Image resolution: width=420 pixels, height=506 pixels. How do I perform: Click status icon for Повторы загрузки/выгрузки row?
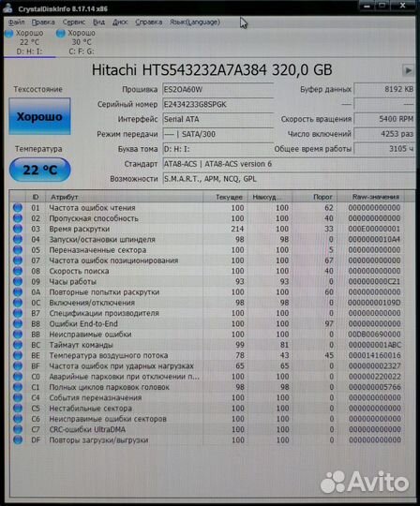point(18,439)
